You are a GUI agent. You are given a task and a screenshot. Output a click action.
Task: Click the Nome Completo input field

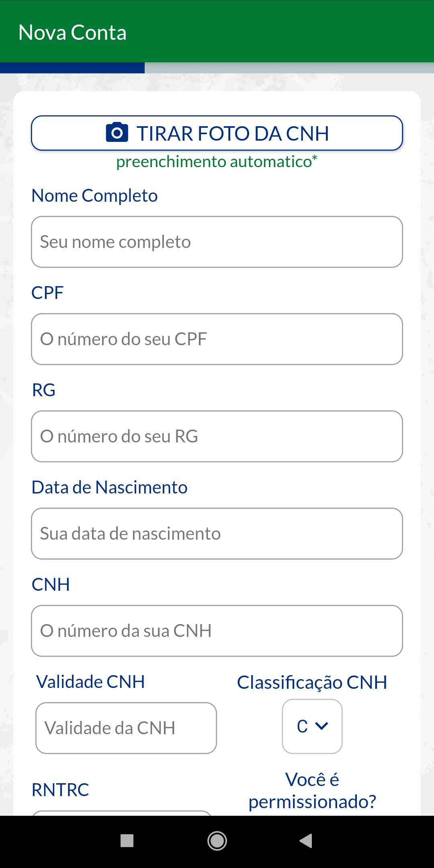tap(217, 242)
